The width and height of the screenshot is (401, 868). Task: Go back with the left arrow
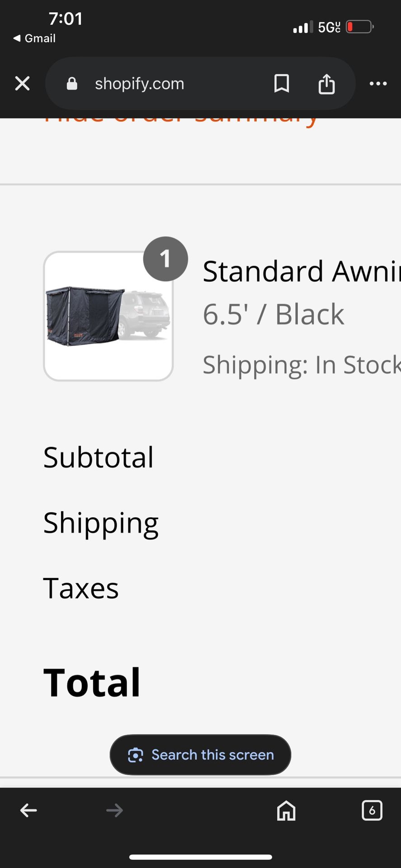point(28,811)
